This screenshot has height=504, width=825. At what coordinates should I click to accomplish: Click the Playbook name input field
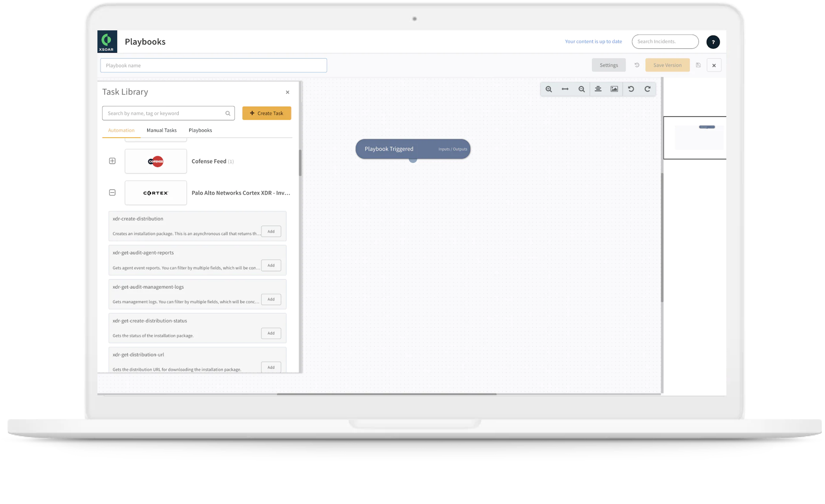pyautogui.click(x=213, y=65)
